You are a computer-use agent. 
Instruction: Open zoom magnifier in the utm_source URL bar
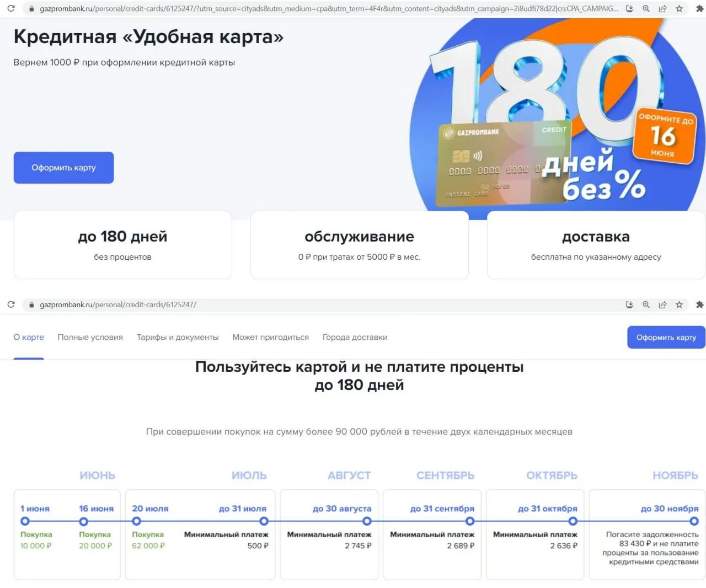coord(646,9)
